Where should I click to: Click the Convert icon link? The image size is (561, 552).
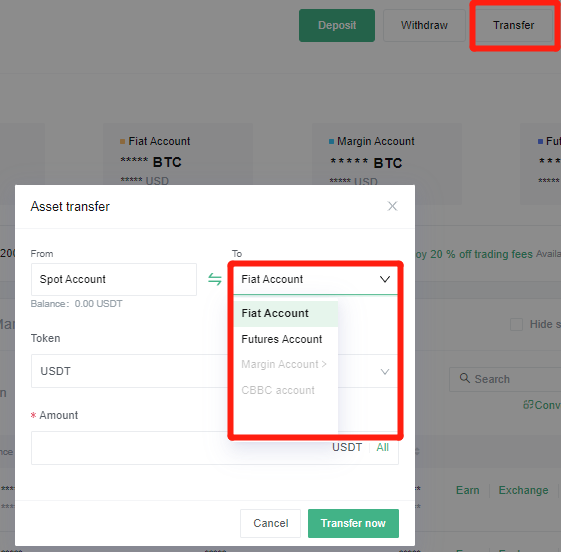click(x=528, y=405)
